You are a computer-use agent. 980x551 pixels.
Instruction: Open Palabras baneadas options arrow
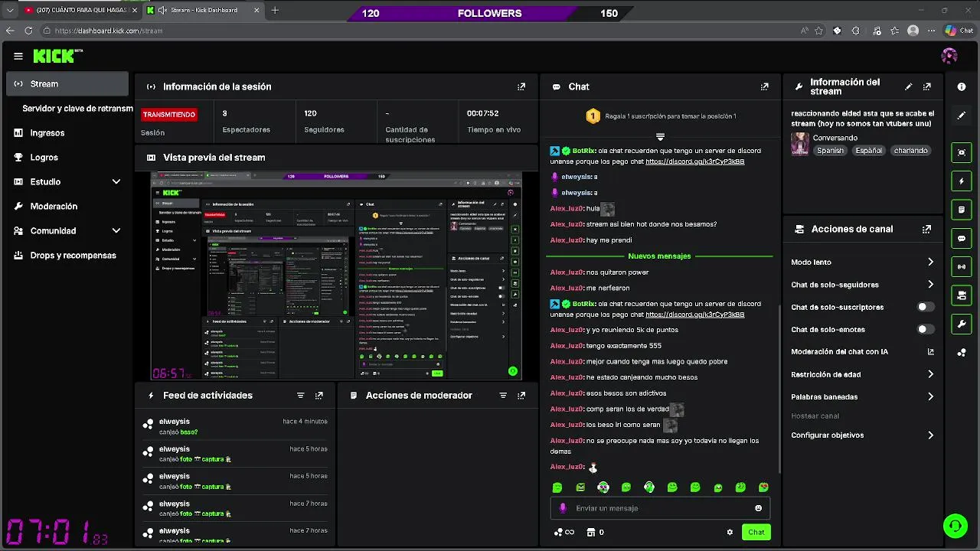pos(930,397)
